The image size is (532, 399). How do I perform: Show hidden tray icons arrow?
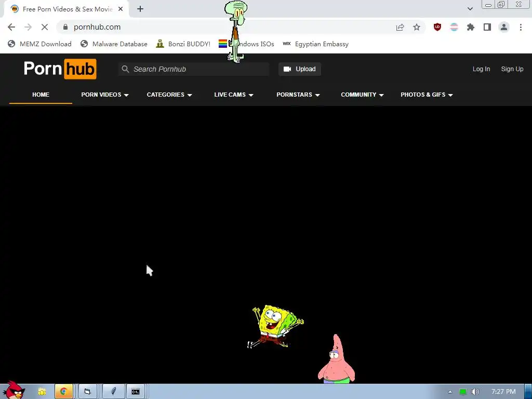coord(450,392)
